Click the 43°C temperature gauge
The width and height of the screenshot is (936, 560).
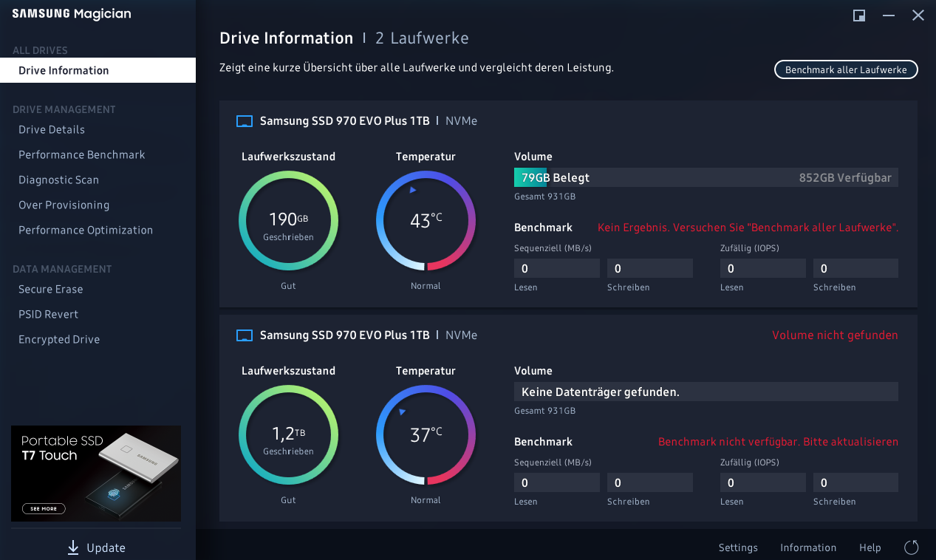426,221
